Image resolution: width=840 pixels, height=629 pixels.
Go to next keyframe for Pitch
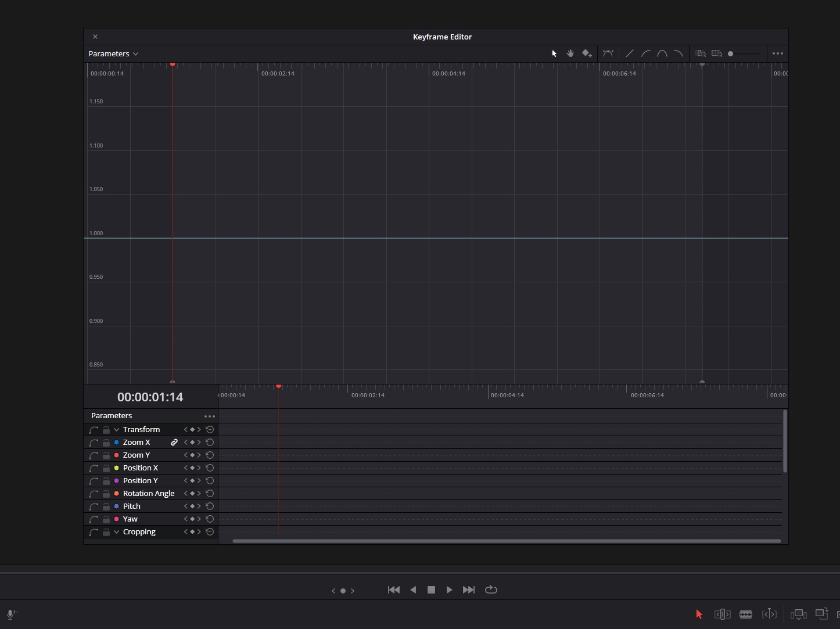pyautogui.click(x=199, y=506)
